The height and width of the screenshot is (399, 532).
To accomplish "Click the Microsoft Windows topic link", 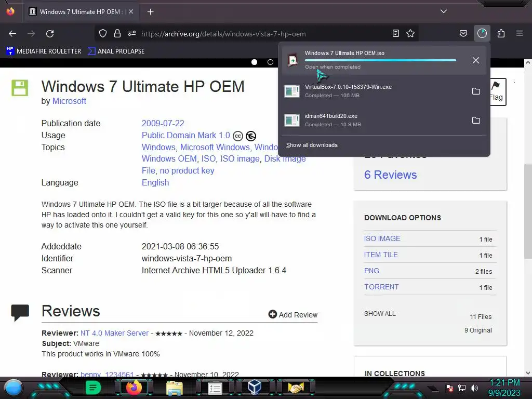I will click(215, 147).
